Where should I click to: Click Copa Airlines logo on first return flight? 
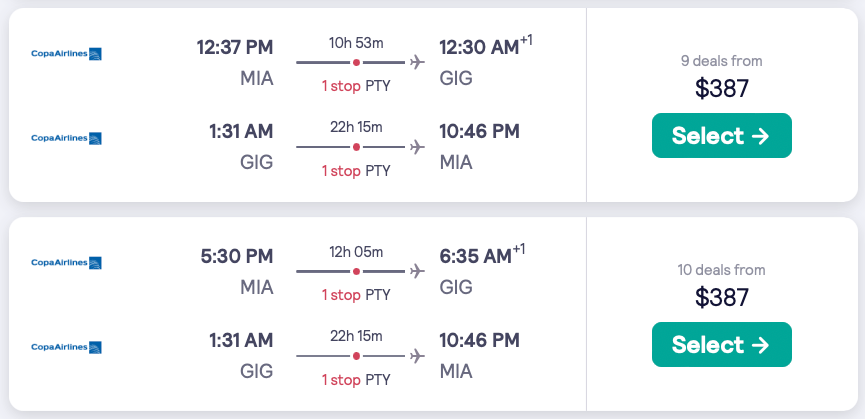click(67, 138)
